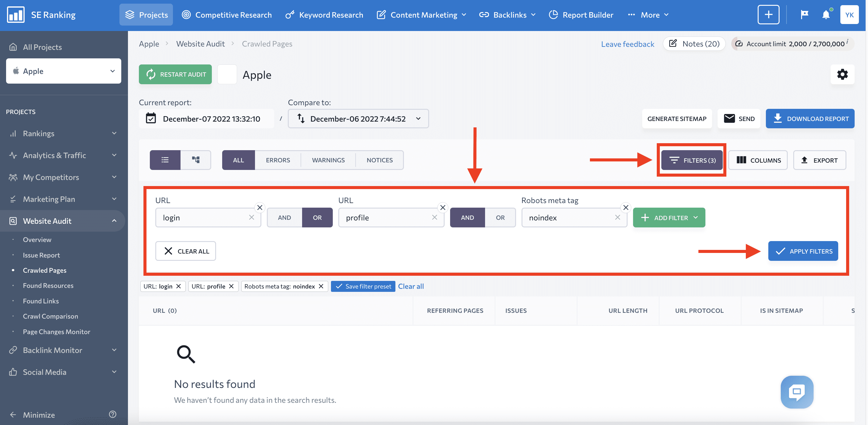Click EXPORT button
Viewport: 868px width, 425px height.
(x=819, y=160)
